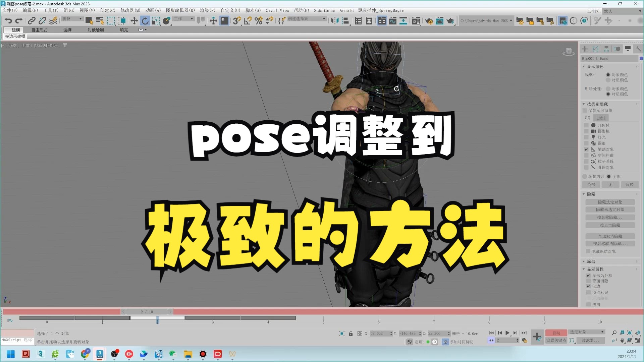Switch to the Modify panel tab

point(596,49)
